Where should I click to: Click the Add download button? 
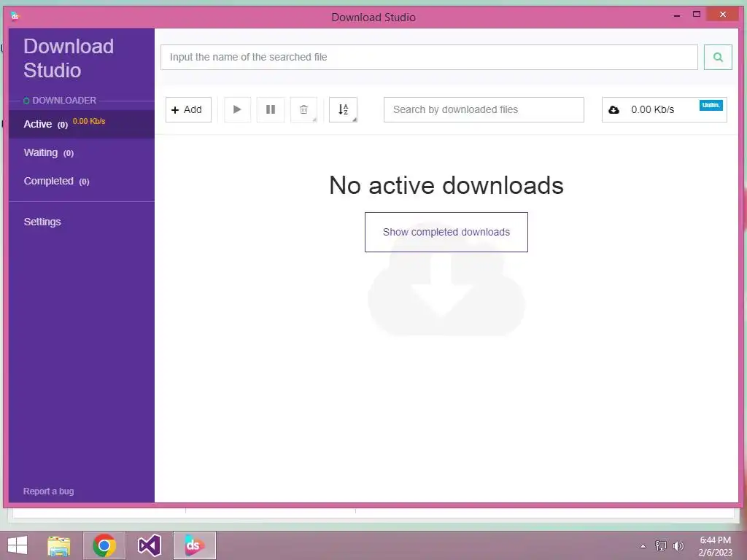pos(188,109)
